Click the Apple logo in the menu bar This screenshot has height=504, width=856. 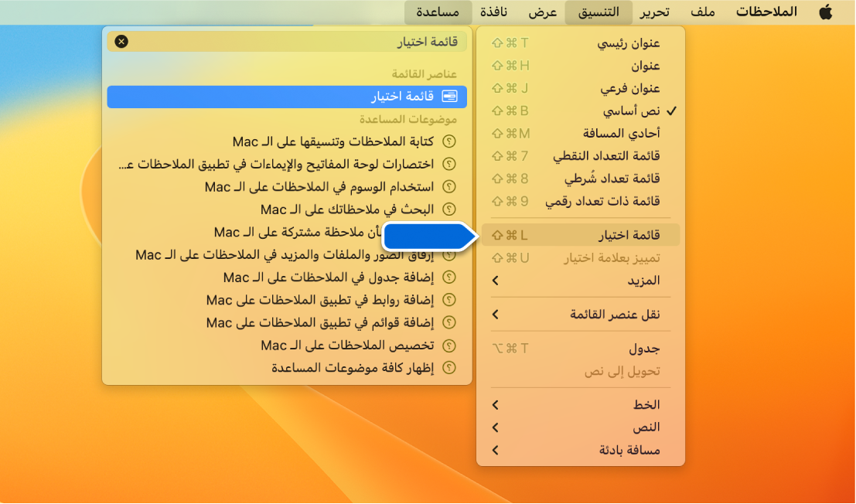pyautogui.click(x=824, y=12)
